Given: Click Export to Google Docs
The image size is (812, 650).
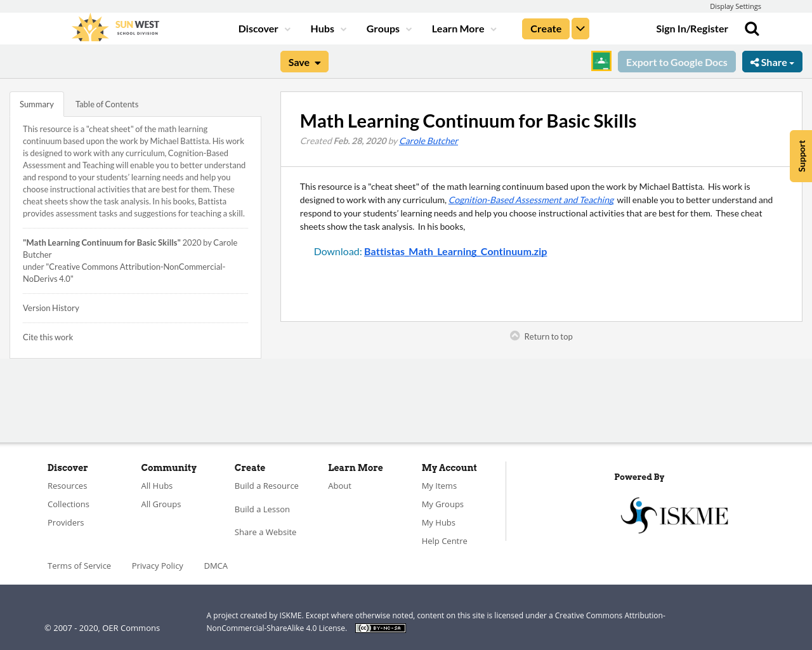Looking at the screenshot, I should click(x=676, y=61).
